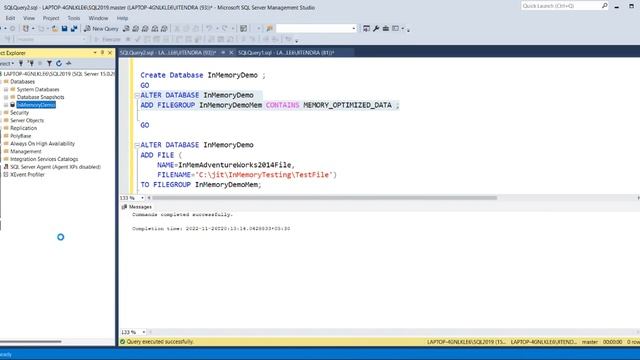Screen dimensions: 640x360
Task: Click the Quick Launch search box
Action: (x=561, y=6)
